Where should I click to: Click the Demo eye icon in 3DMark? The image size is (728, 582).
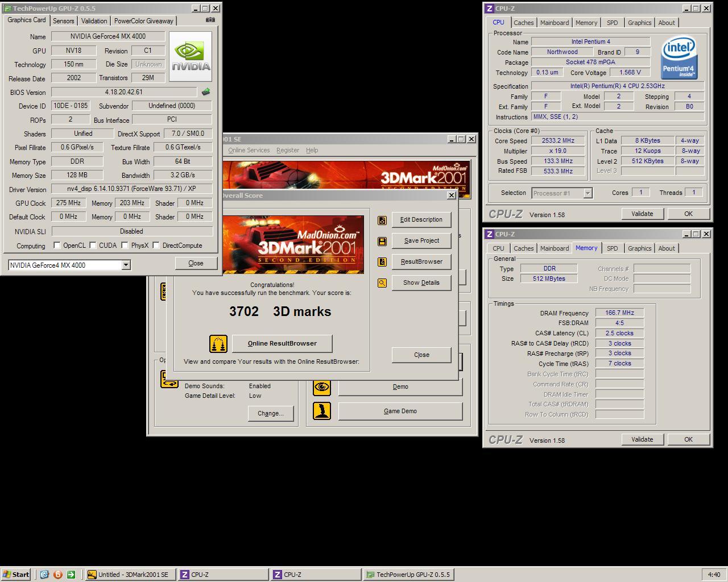[x=322, y=387]
